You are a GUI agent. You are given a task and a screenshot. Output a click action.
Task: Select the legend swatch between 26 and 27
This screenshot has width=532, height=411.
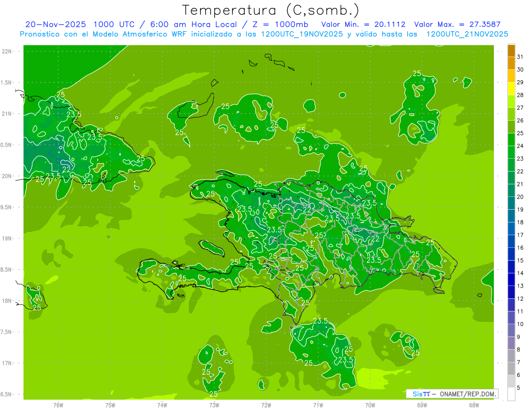511,114
